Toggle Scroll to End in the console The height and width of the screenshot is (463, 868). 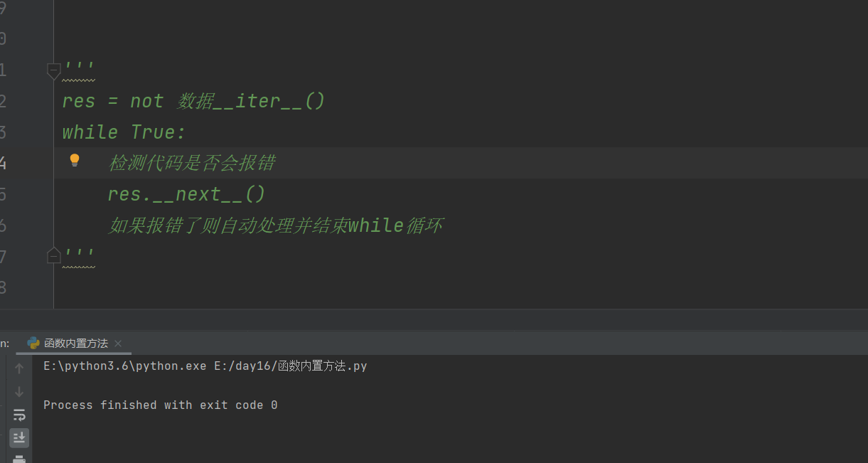coord(19,437)
